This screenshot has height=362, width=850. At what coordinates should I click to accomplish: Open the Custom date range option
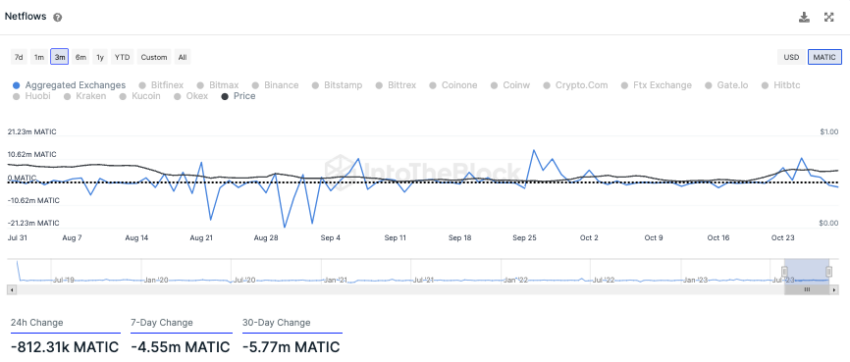pos(154,57)
